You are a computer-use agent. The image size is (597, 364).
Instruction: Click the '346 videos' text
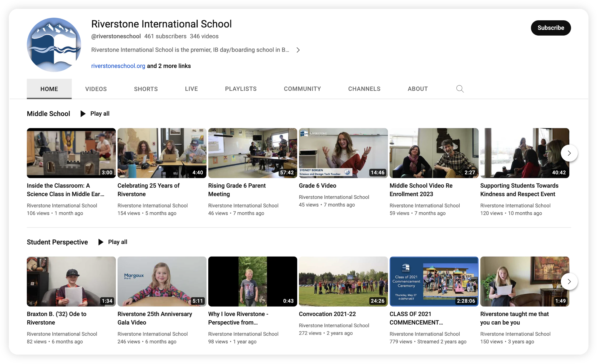(x=204, y=36)
